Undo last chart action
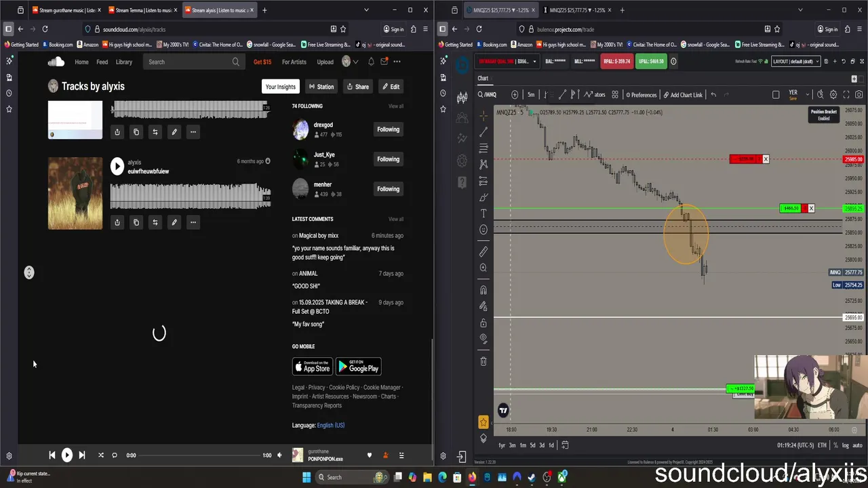The image size is (868, 488). point(713,95)
